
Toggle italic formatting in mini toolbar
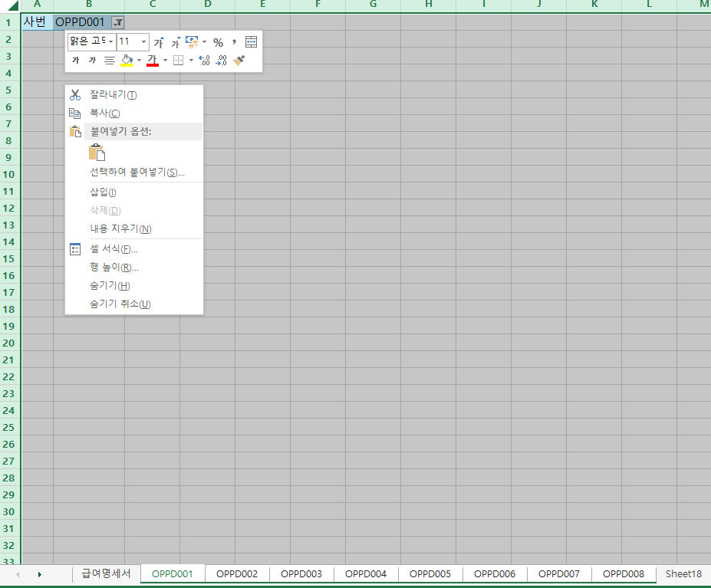[92, 60]
